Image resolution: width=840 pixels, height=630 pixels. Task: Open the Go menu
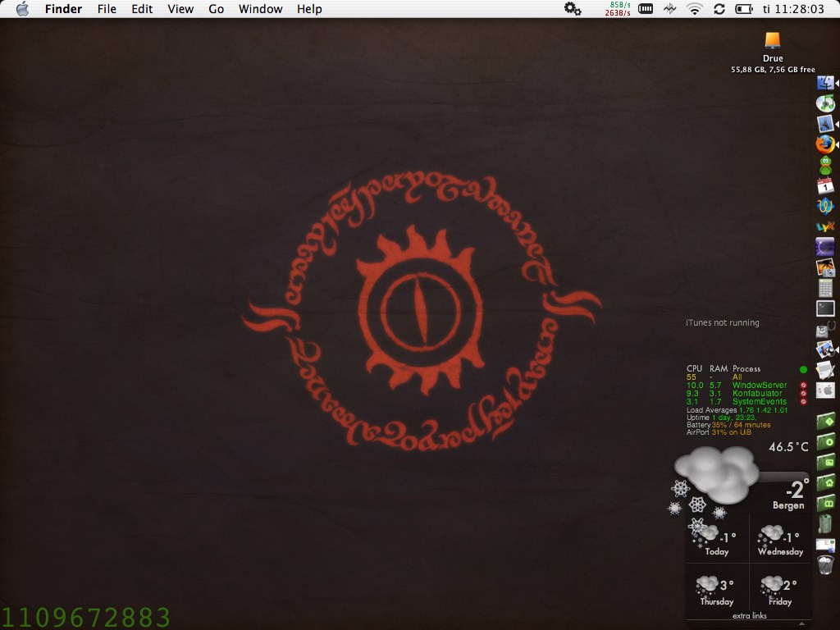(x=216, y=9)
